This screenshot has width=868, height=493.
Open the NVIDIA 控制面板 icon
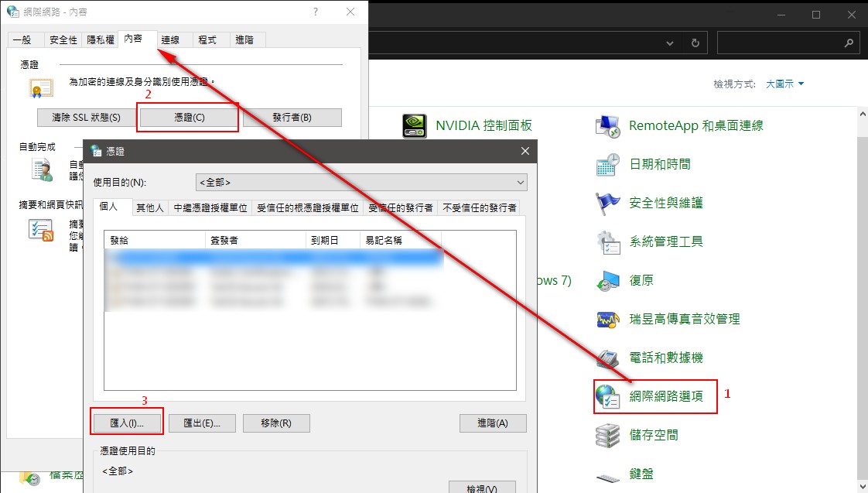coord(415,125)
